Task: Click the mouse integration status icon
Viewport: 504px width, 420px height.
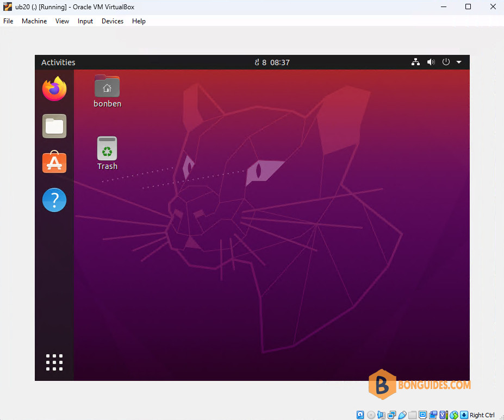Action: point(454,415)
